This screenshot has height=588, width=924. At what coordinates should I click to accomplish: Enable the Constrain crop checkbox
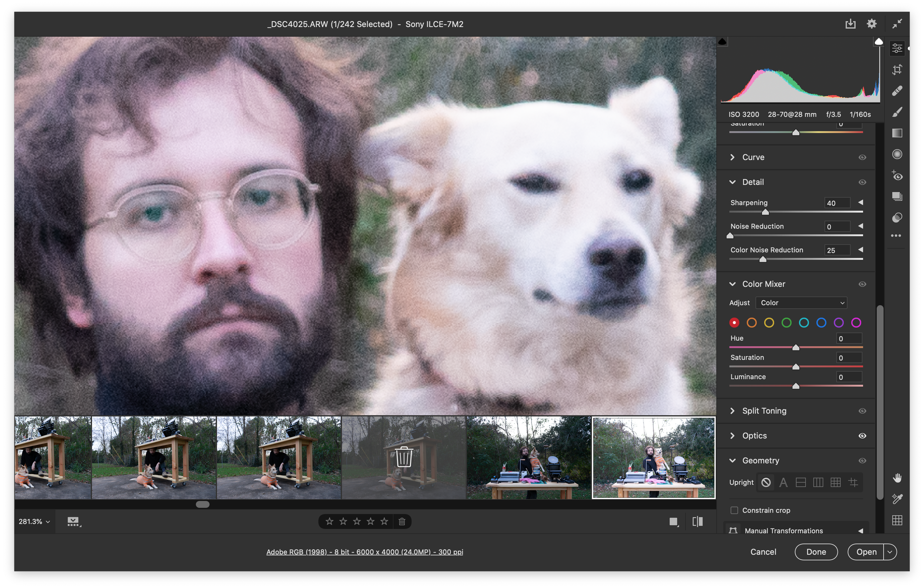tap(734, 510)
